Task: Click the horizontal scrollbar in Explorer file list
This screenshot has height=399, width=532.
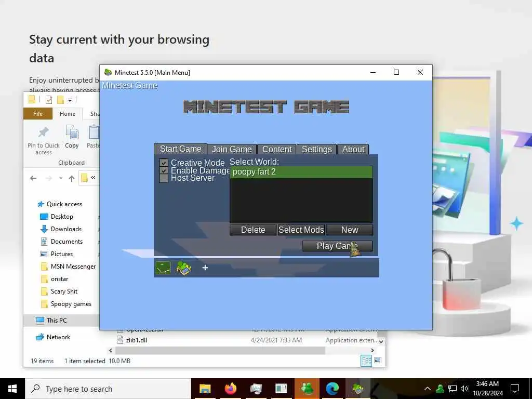Action: 220,350
